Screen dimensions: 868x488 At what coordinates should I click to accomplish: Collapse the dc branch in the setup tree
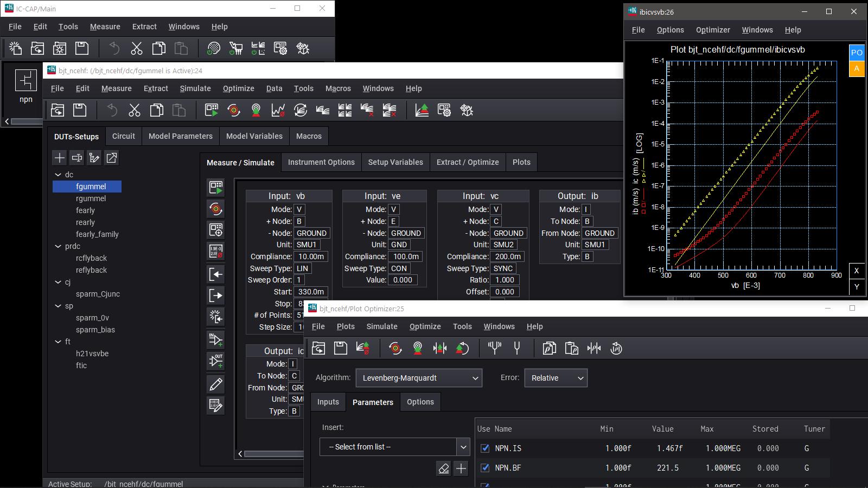(x=58, y=175)
